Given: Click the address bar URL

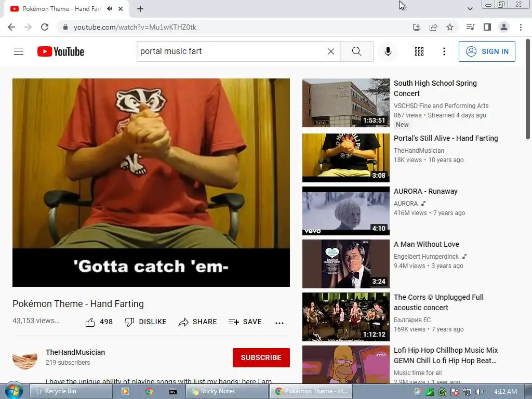Looking at the screenshot, I should pyautogui.click(x=135, y=27).
